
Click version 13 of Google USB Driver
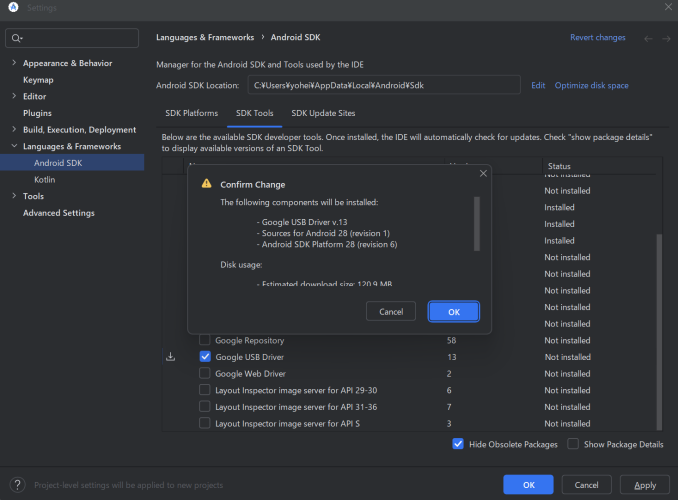(451, 357)
